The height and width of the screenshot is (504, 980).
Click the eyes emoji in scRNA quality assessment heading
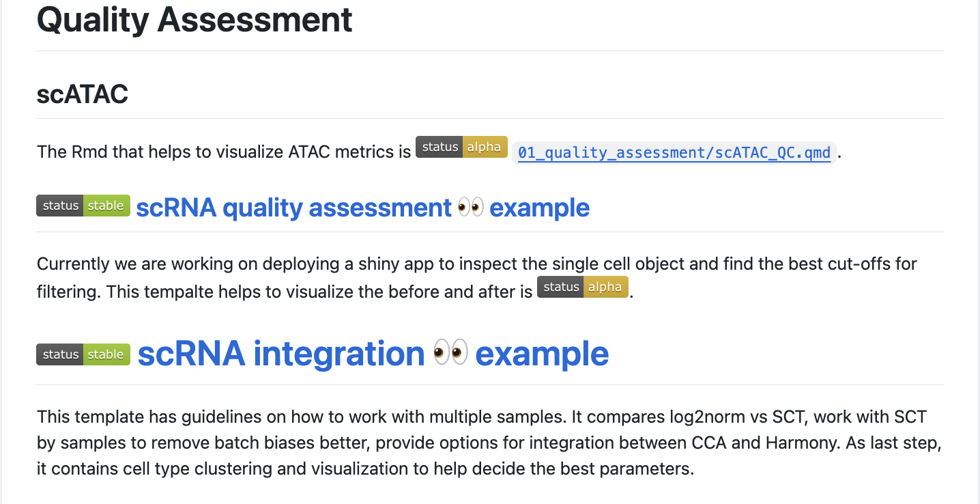click(x=470, y=207)
